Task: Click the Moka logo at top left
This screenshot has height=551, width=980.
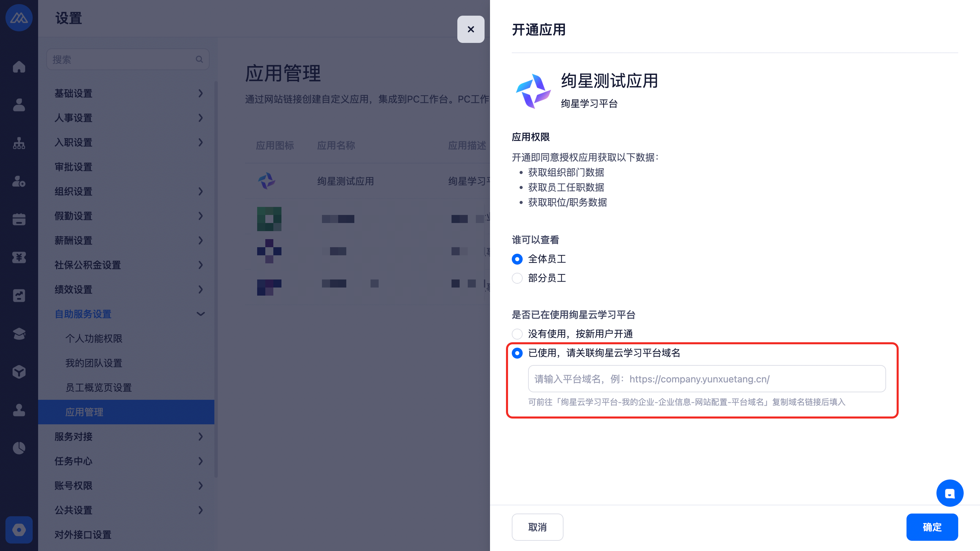Action: [x=19, y=18]
